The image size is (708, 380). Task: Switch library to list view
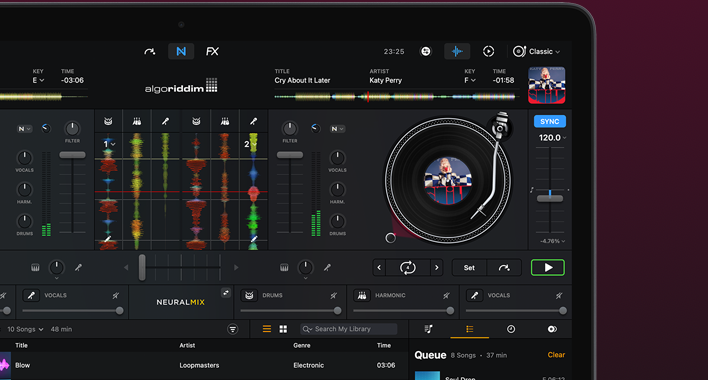pyautogui.click(x=267, y=329)
